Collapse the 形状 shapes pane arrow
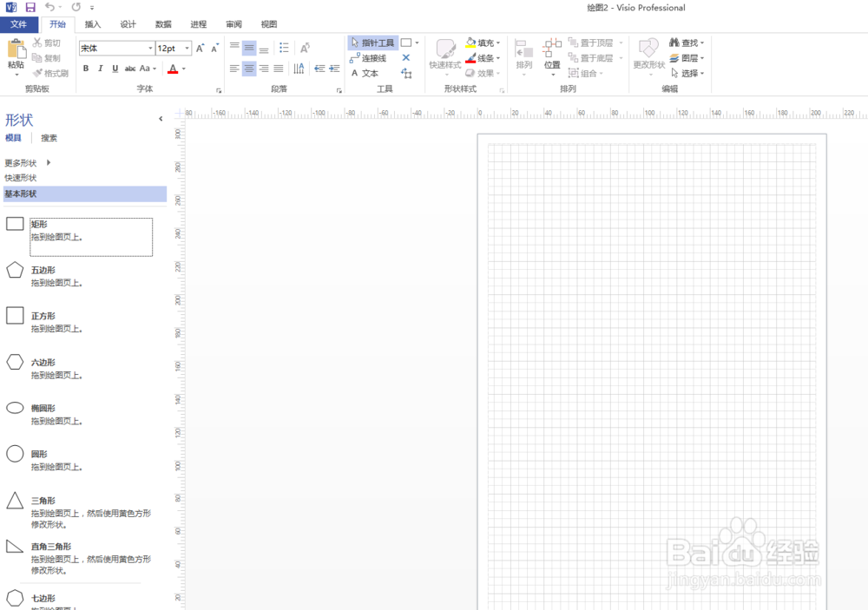 pyautogui.click(x=161, y=119)
